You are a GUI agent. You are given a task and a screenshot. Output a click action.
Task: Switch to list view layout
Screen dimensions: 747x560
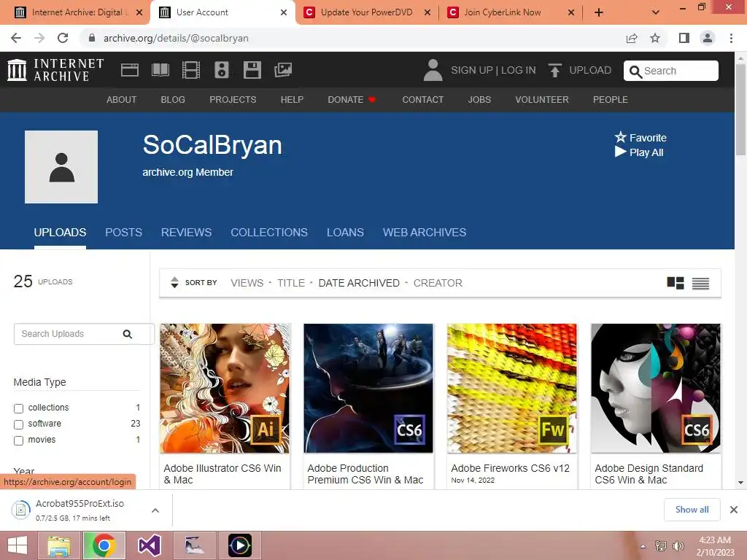tap(700, 284)
